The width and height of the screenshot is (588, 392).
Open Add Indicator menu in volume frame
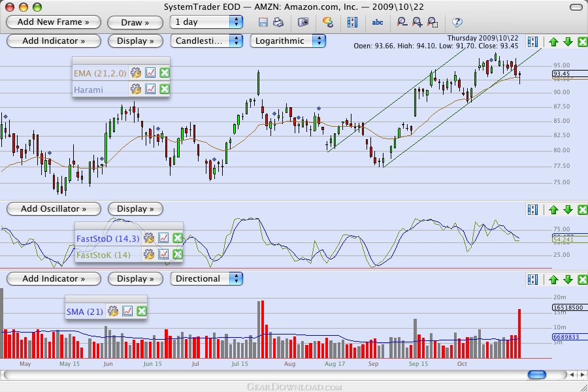pyautogui.click(x=54, y=279)
